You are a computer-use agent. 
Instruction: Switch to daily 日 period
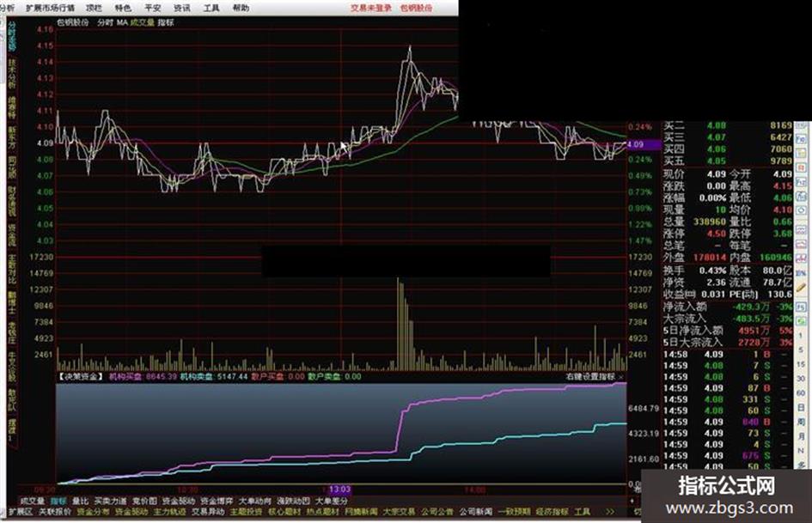(x=801, y=408)
